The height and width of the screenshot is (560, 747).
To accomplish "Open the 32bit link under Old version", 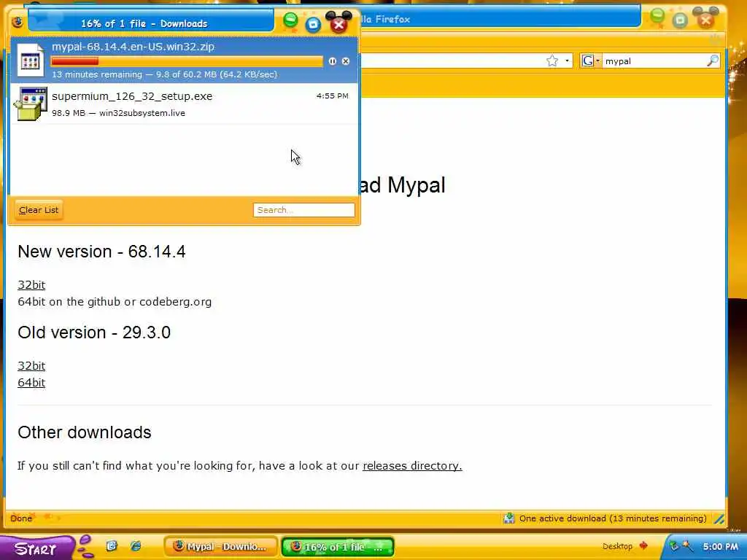I will (x=31, y=366).
